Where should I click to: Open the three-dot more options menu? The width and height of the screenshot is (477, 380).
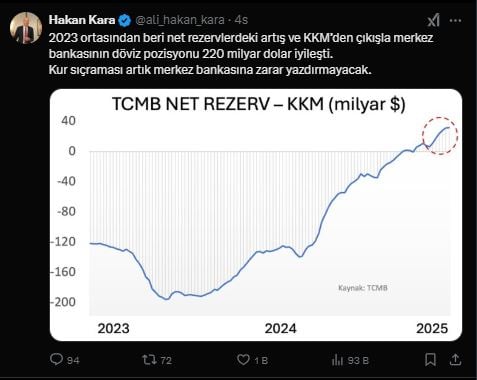tap(455, 20)
